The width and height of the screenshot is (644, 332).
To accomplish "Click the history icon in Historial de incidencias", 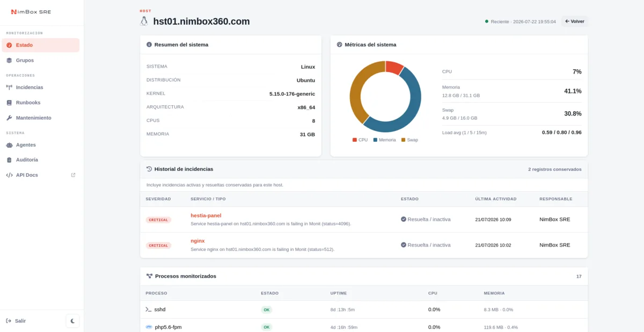I will coord(149,169).
